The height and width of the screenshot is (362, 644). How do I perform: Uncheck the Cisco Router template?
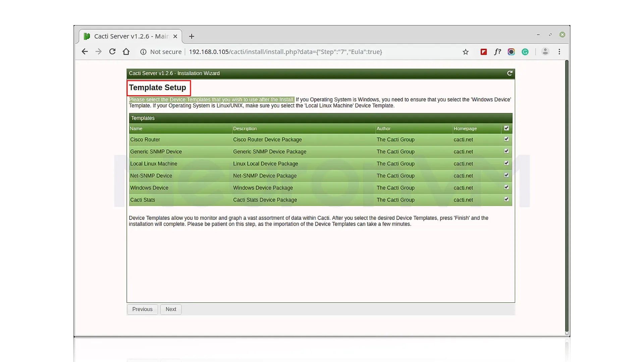506,139
